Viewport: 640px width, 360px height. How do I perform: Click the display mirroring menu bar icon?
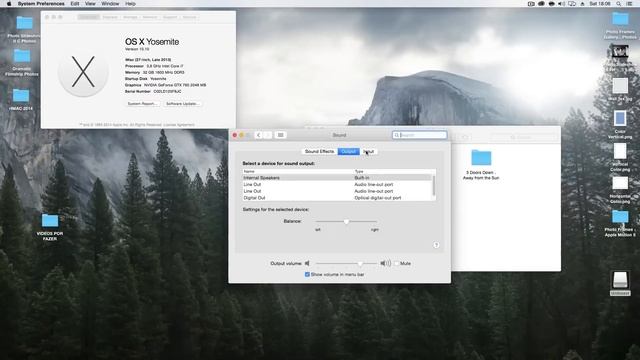(x=572, y=4)
